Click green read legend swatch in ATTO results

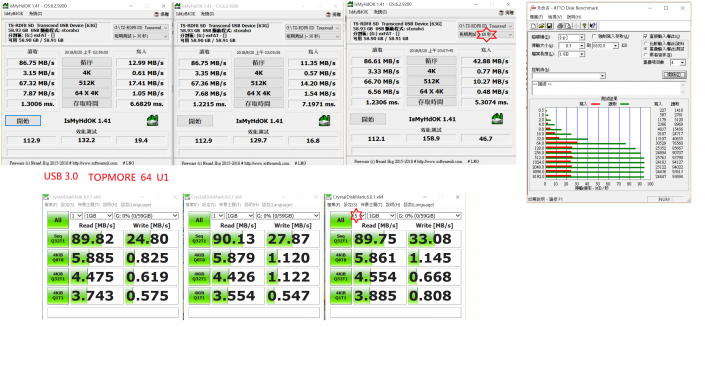624,104
